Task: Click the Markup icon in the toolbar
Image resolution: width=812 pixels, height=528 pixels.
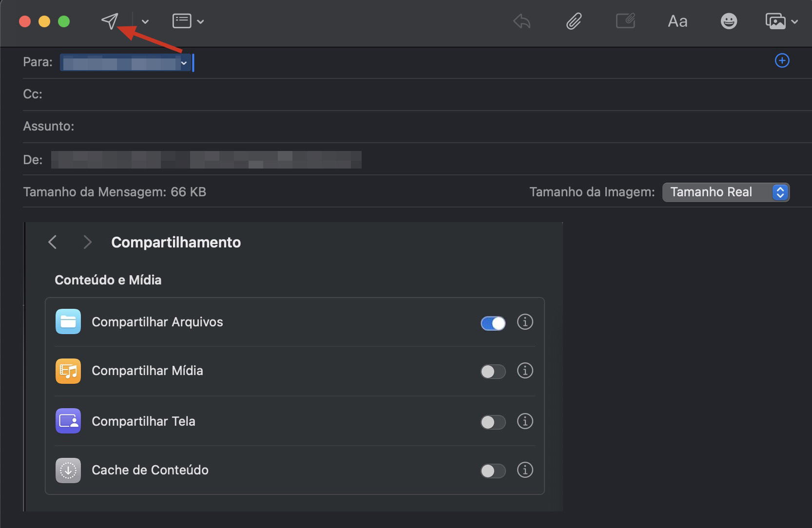Action: pyautogui.click(x=626, y=21)
